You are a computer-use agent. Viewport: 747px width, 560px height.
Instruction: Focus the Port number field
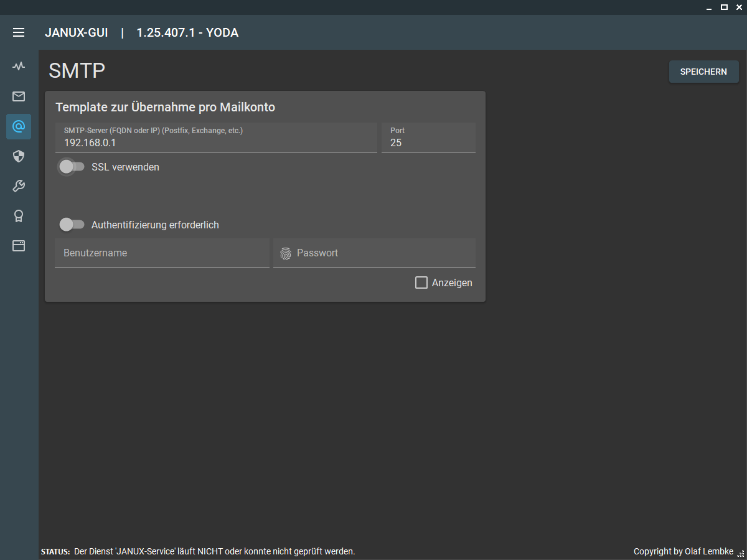[x=428, y=142]
